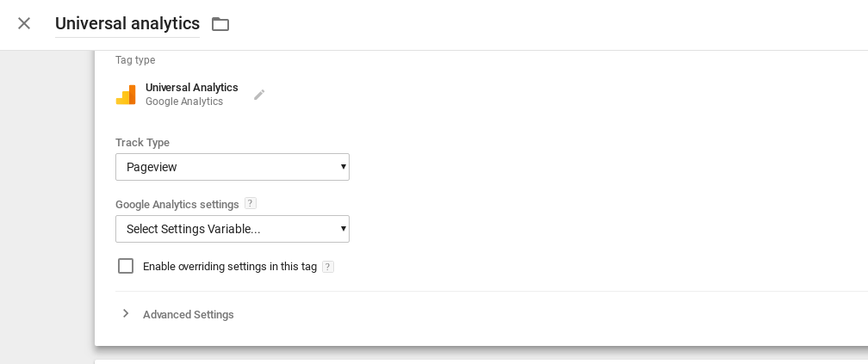Click the "Google Analytics settings" field label

[x=177, y=205]
